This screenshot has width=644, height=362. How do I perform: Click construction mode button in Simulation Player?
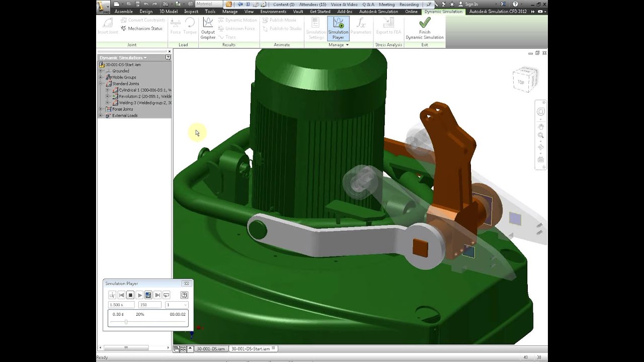112,295
